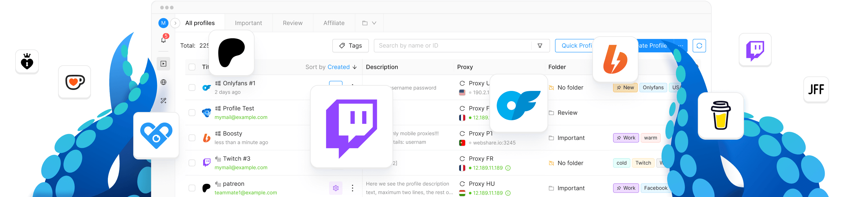The image size is (868, 197).
Task: Click webshare.io:3245 proxy address
Action: click(x=494, y=143)
